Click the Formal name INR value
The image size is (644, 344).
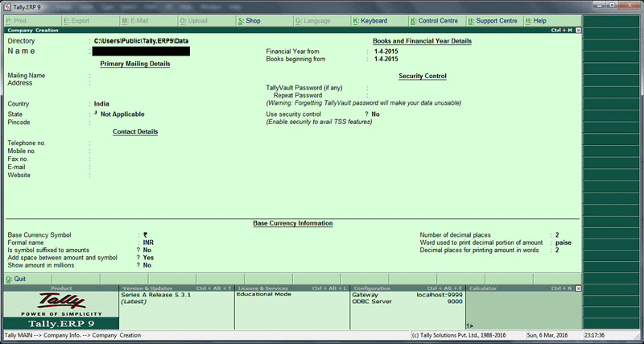coord(148,243)
